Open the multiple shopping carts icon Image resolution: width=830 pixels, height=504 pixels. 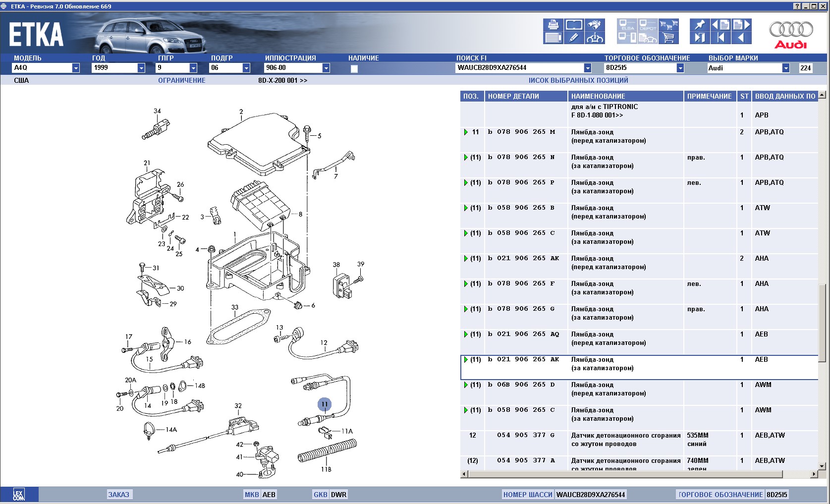tap(668, 25)
